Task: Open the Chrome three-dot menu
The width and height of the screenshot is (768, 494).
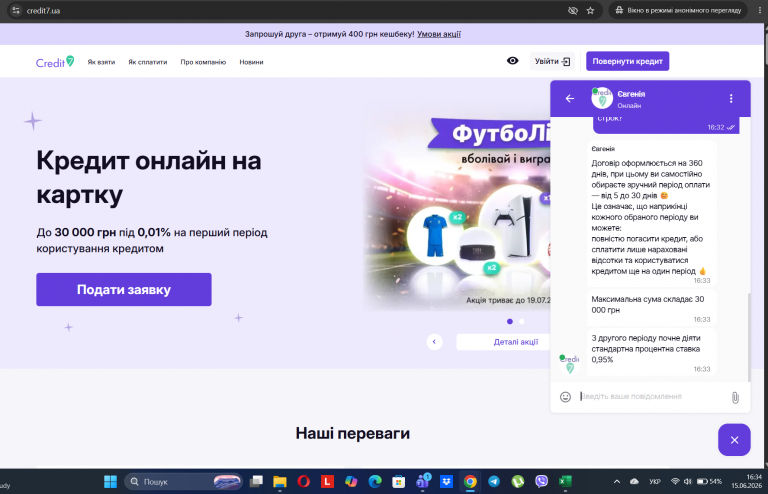Action: click(x=760, y=10)
